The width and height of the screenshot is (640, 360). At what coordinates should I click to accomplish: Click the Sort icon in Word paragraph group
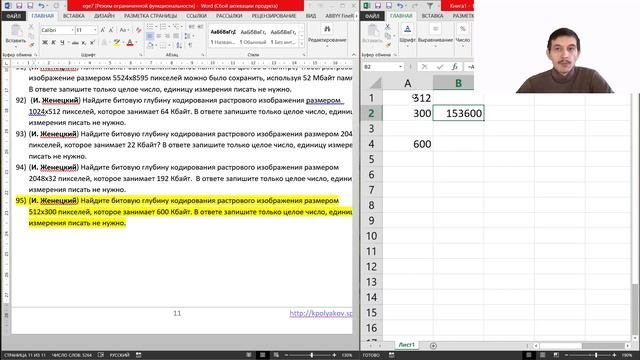click(179, 45)
